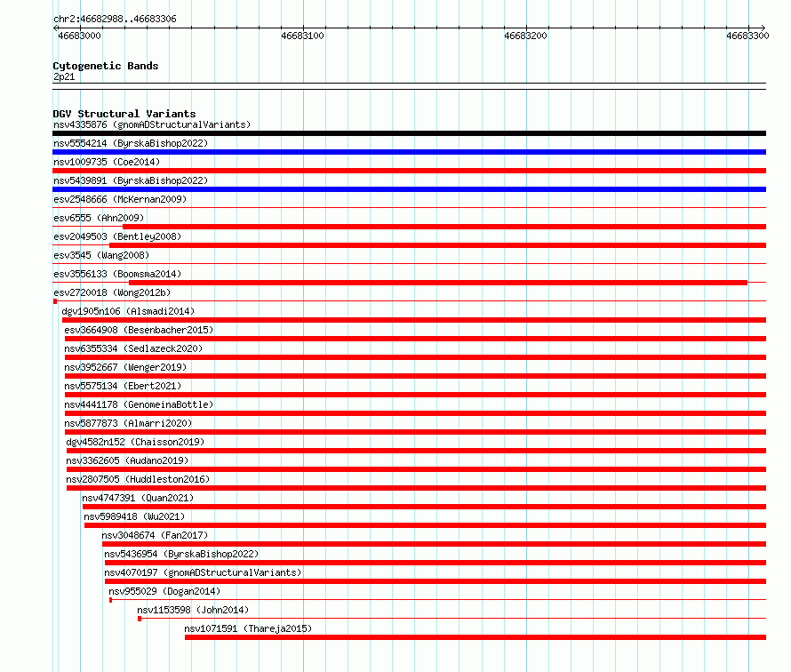Open nsv5439891 (ByrskaBishop2022) label

[x=131, y=180]
